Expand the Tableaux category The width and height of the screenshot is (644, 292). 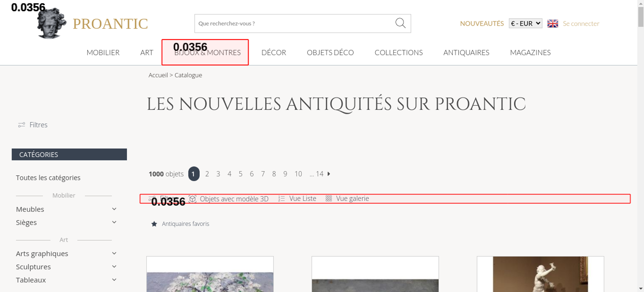[x=114, y=280]
